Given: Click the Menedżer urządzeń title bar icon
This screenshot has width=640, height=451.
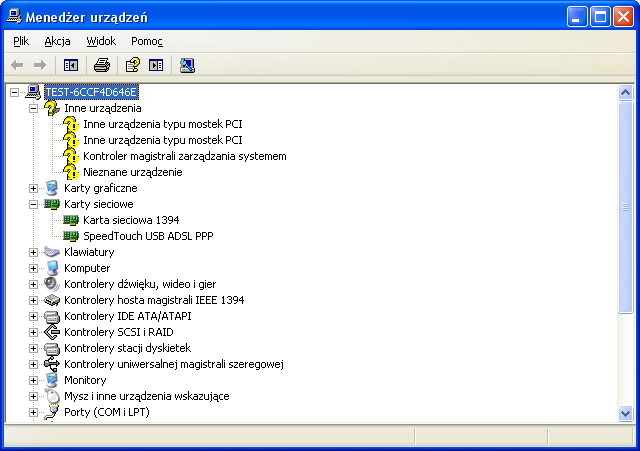Looking at the screenshot, I should pos(14,17).
